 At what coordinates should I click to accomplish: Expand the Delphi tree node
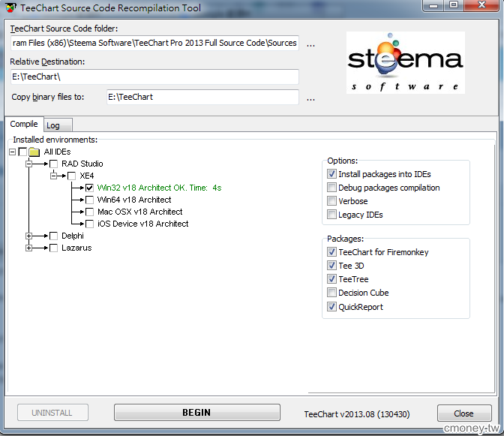coord(29,236)
